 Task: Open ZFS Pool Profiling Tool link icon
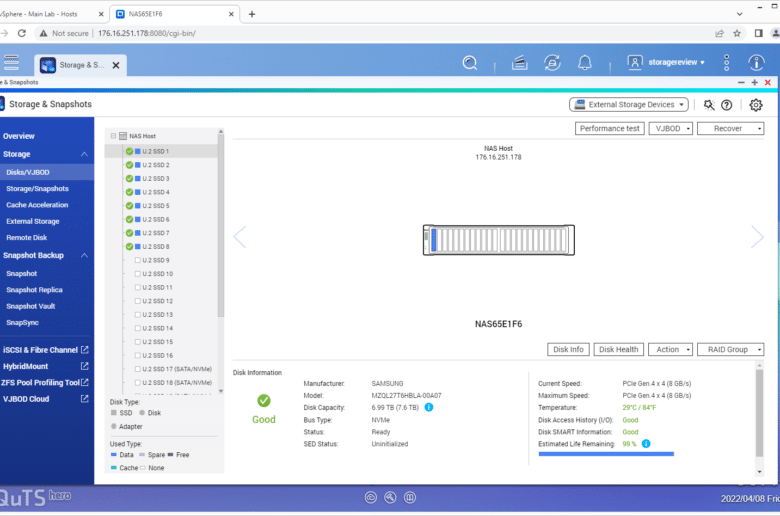click(x=85, y=382)
